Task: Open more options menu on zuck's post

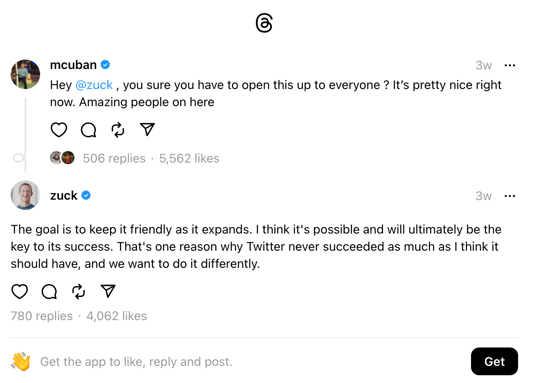Action: 510,196
